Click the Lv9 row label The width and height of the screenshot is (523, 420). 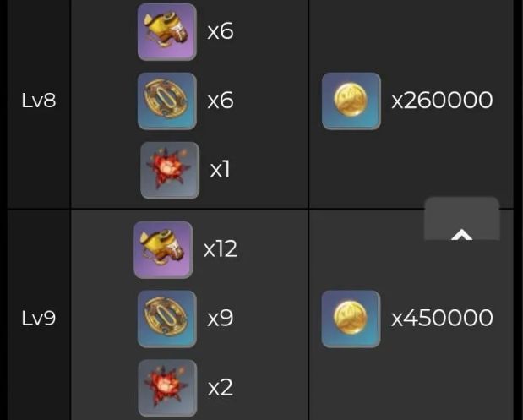39,318
